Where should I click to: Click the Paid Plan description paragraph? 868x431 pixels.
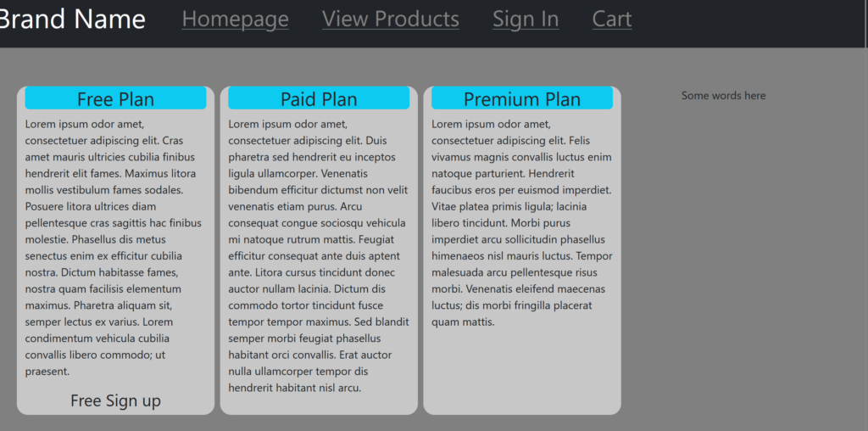coord(318,255)
